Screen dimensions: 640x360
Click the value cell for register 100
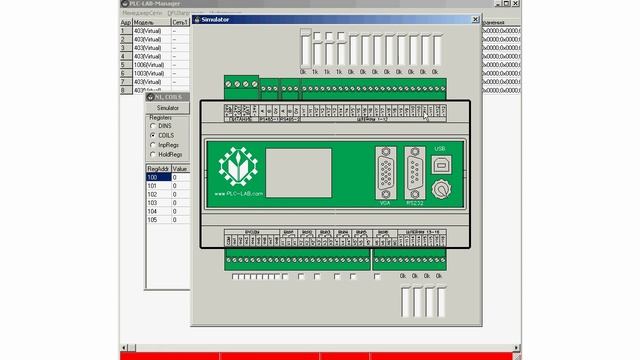(x=180, y=177)
